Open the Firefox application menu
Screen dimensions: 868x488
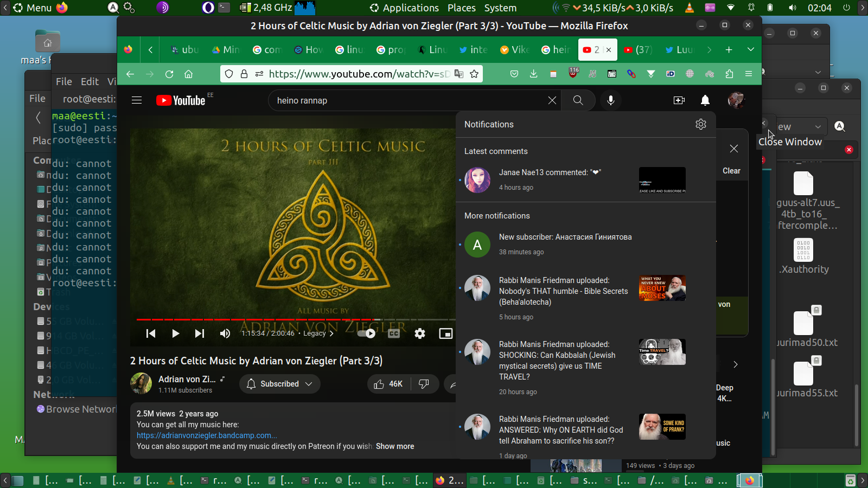coord(749,74)
